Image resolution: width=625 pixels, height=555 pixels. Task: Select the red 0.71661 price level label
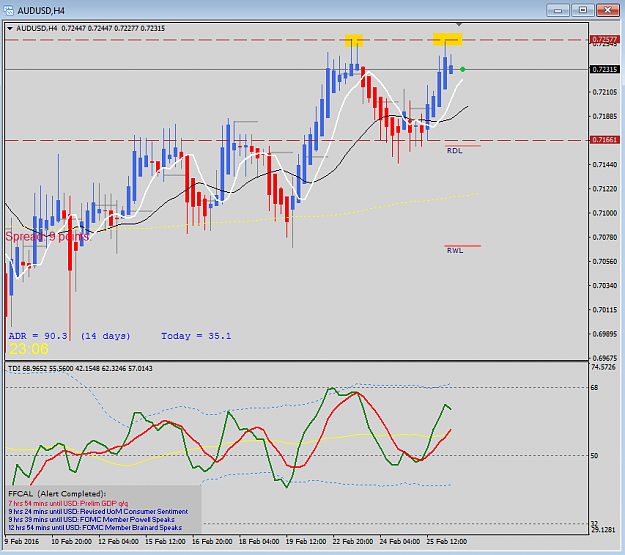605,140
